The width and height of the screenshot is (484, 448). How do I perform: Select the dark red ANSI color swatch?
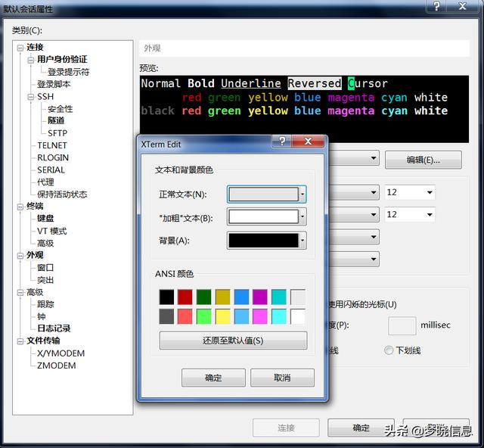[x=185, y=297]
